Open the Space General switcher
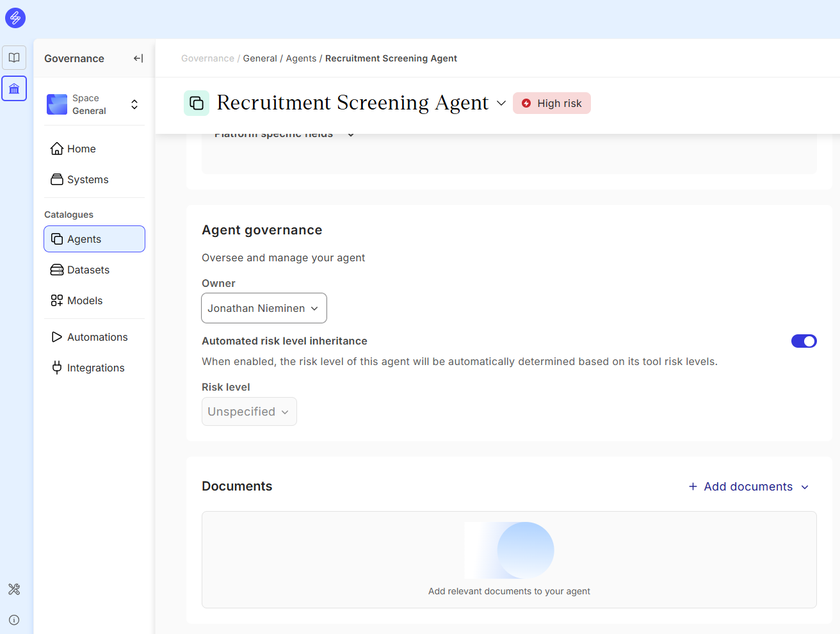This screenshot has width=840, height=634. coord(94,104)
